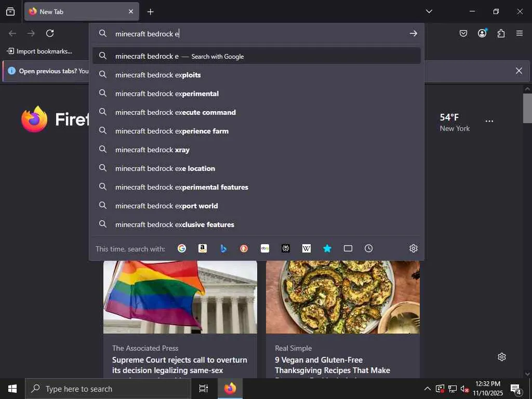The height and width of the screenshot is (399, 532).
Task: Click the rainbow flag article thumbnail
Action: (x=180, y=297)
